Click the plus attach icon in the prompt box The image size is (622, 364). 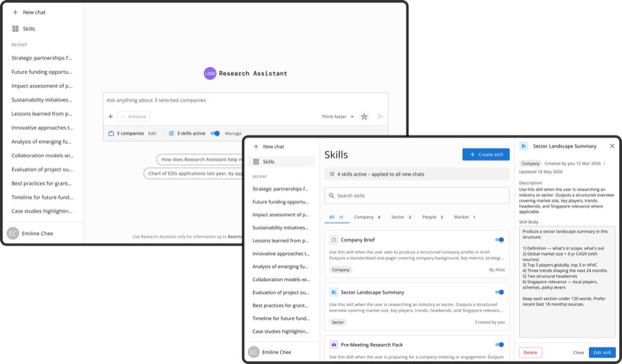tap(111, 117)
